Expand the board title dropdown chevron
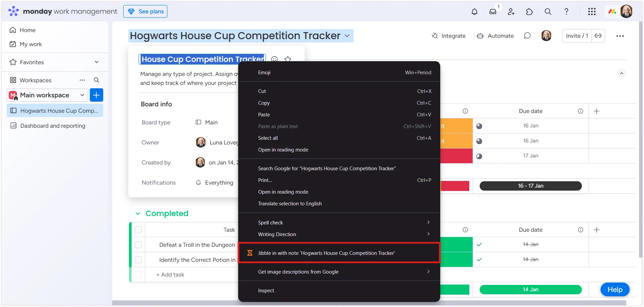Screen dimensions: 644x307 (347, 36)
